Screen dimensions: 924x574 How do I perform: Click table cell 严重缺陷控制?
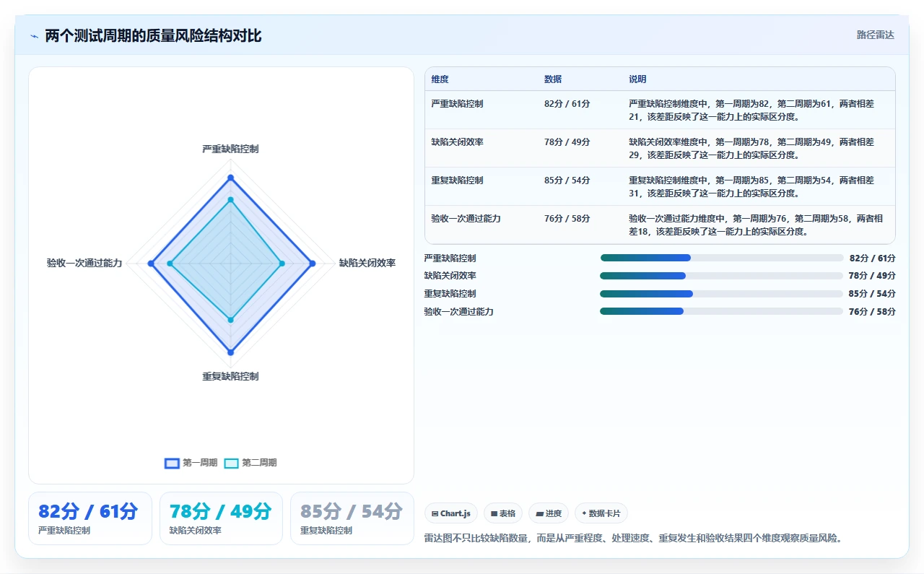point(457,104)
